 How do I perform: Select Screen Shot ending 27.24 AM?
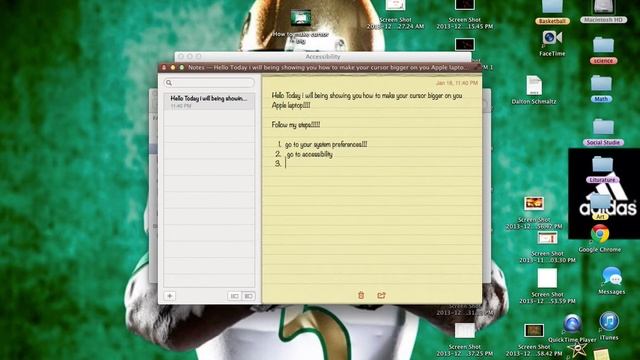(x=396, y=15)
